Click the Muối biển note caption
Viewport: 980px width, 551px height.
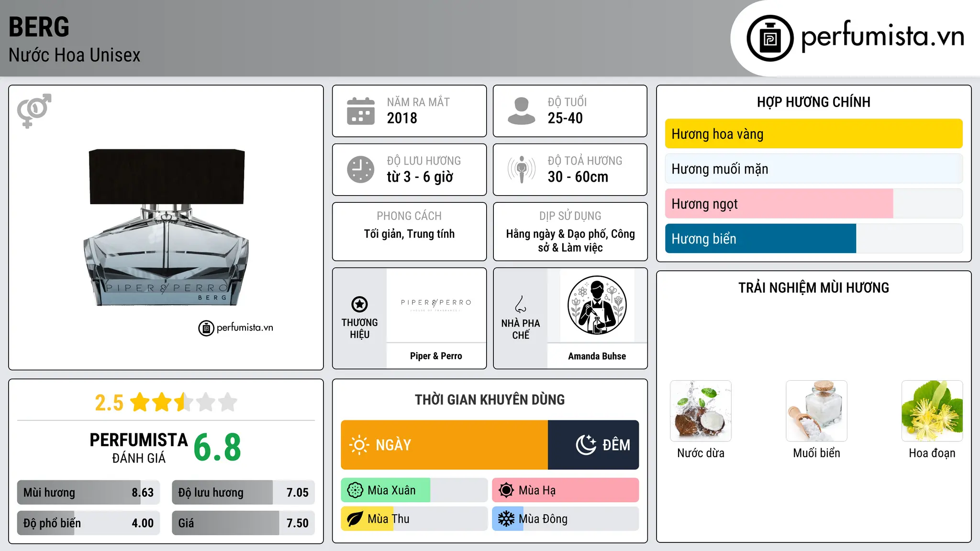pos(816,453)
